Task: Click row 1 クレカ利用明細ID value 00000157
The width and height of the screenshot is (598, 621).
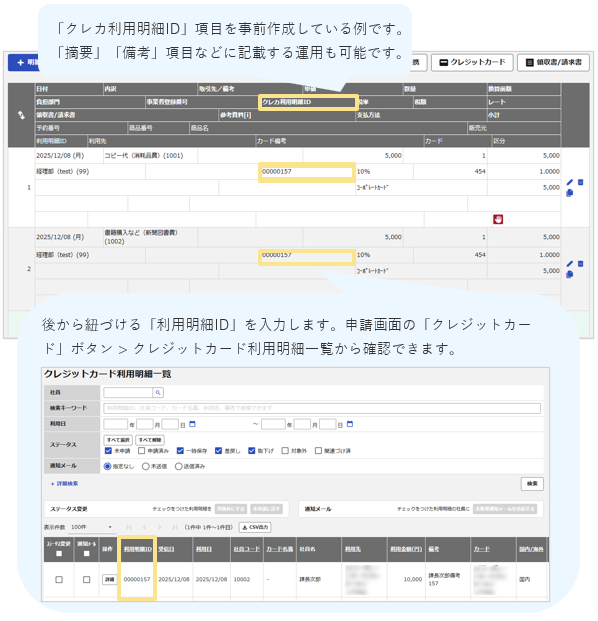Action: pos(277,171)
